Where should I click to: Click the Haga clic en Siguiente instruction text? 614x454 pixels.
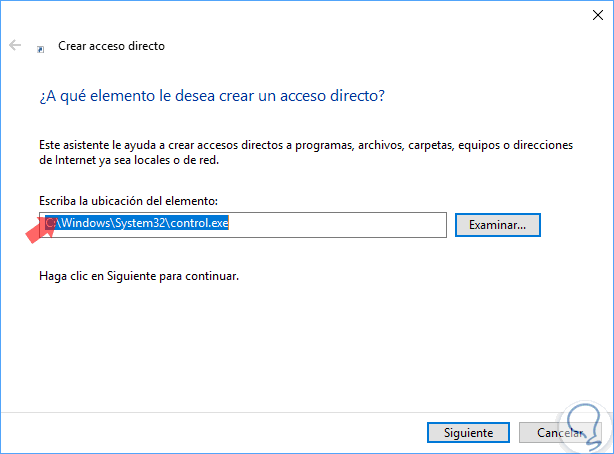tap(139, 274)
